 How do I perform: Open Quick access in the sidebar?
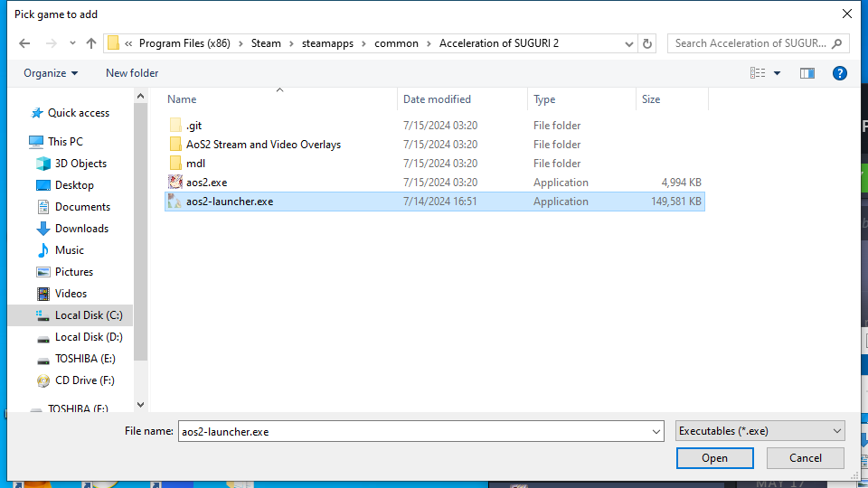[x=71, y=113]
